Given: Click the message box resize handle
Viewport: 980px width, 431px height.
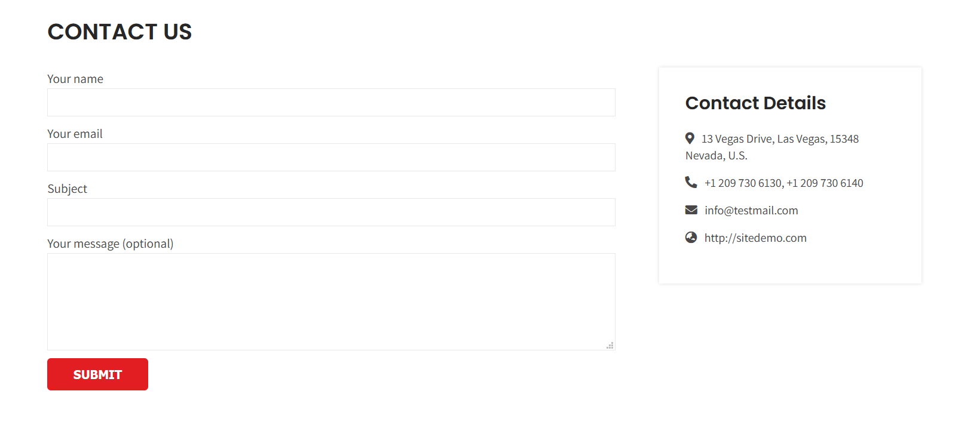Looking at the screenshot, I should 610,345.
